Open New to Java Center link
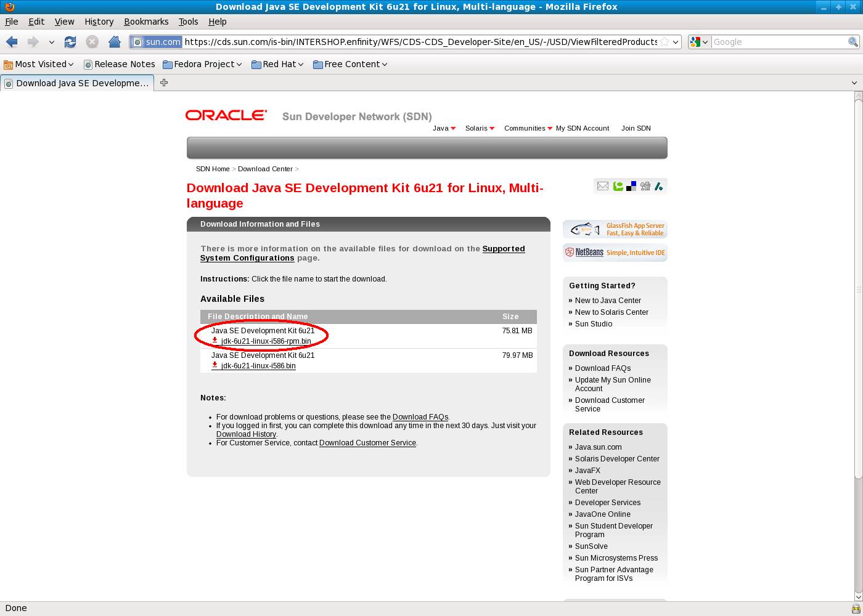Screen dimensions: 863x616 (608, 301)
